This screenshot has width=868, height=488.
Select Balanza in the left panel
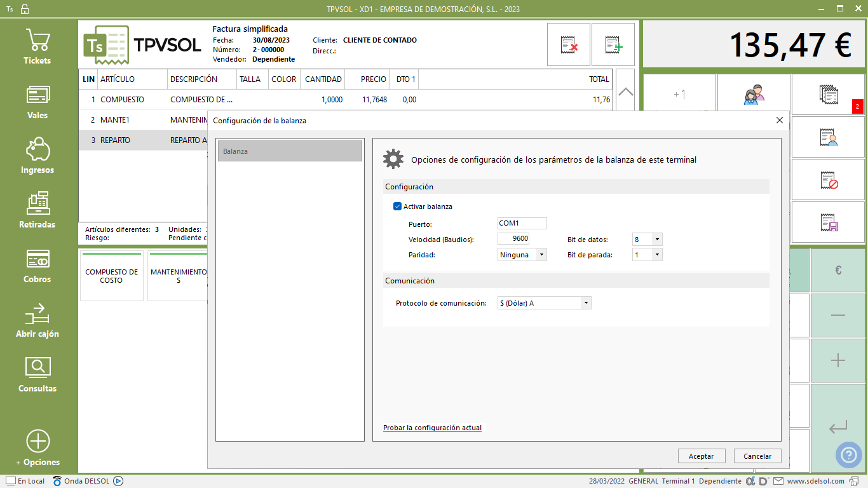pyautogui.click(x=290, y=151)
